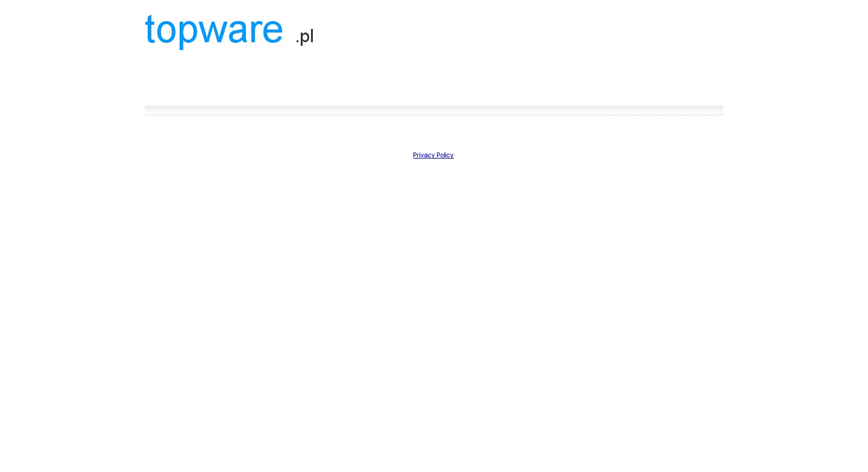
Task: Click the gray horizontal divider bar
Action: click(x=434, y=108)
